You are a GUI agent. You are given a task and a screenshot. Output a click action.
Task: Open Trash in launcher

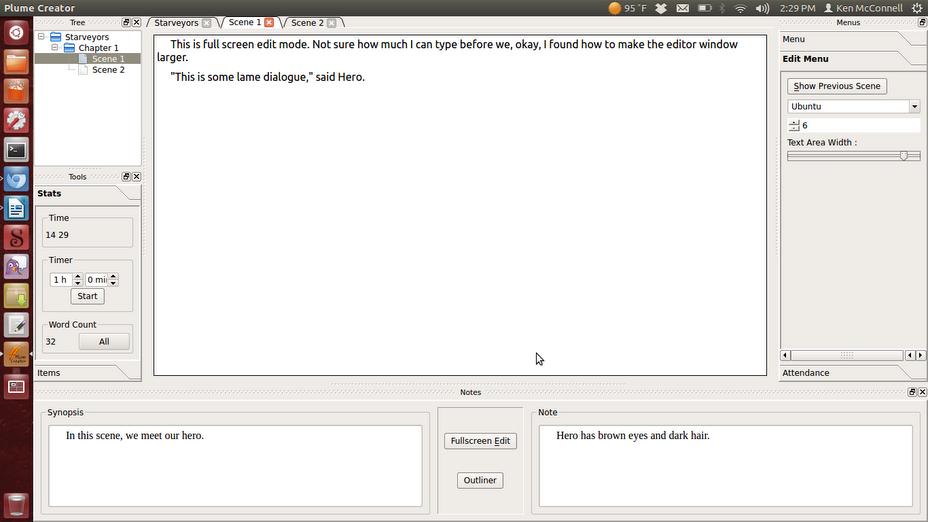pyautogui.click(x=16, y=505)
